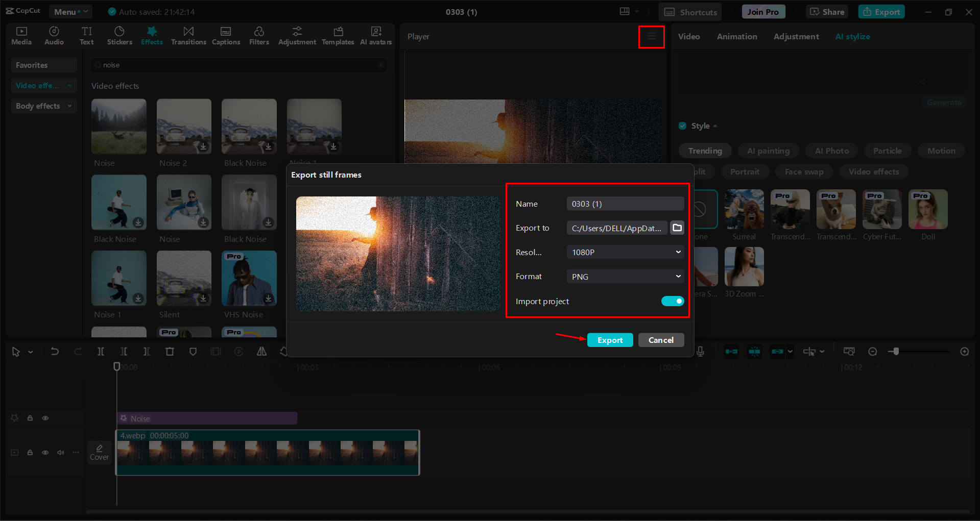Viewport: 980px width, 521px height.
Task: Switch to the Animation tab
Action: pos(736,36)
